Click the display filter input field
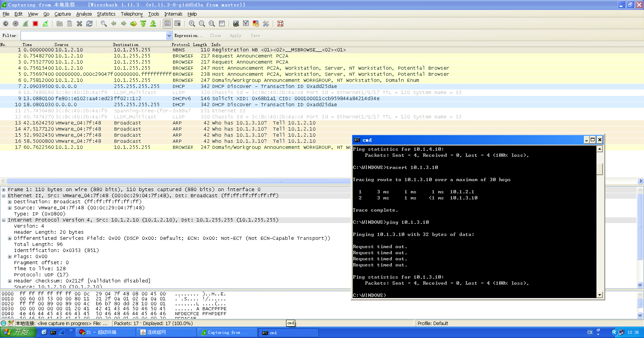The width and height of the screenshot is (644, 338). point(94,35)
